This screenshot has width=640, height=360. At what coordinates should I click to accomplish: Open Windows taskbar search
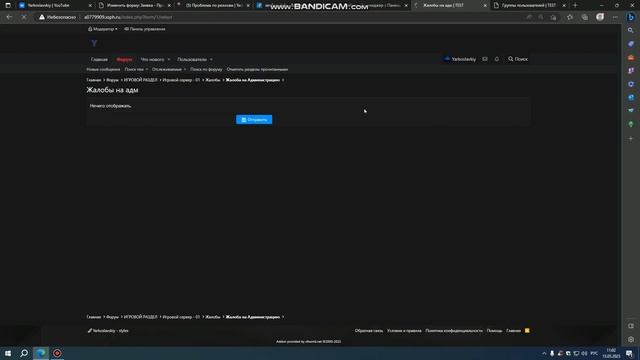click(x=24, y=353)
